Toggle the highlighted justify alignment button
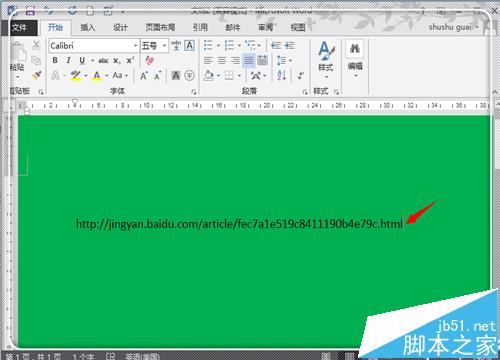The width and height of the screenshot is (500, 360). pos(249,61)
